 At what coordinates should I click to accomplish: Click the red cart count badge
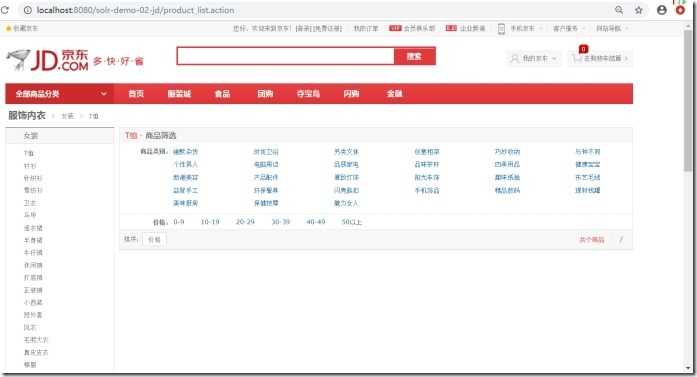(x=583, y=49)
